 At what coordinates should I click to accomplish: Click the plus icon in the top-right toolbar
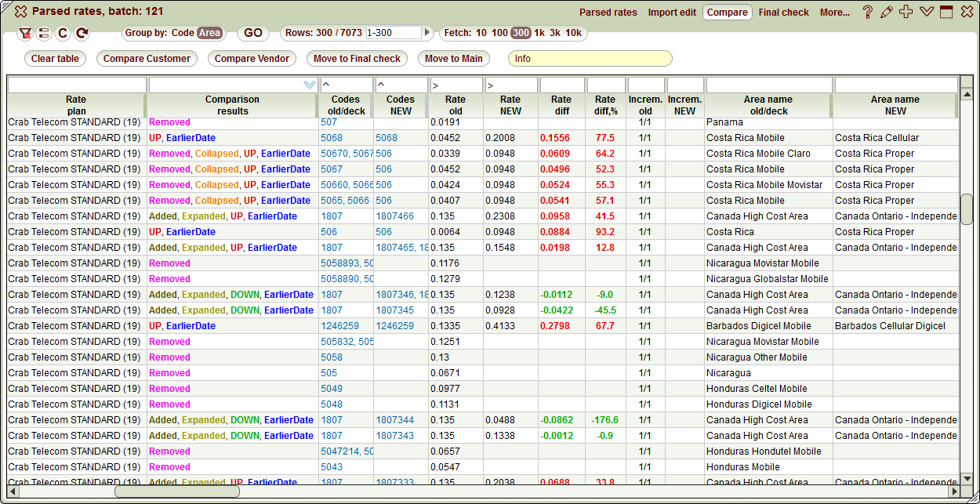point(906,12)
